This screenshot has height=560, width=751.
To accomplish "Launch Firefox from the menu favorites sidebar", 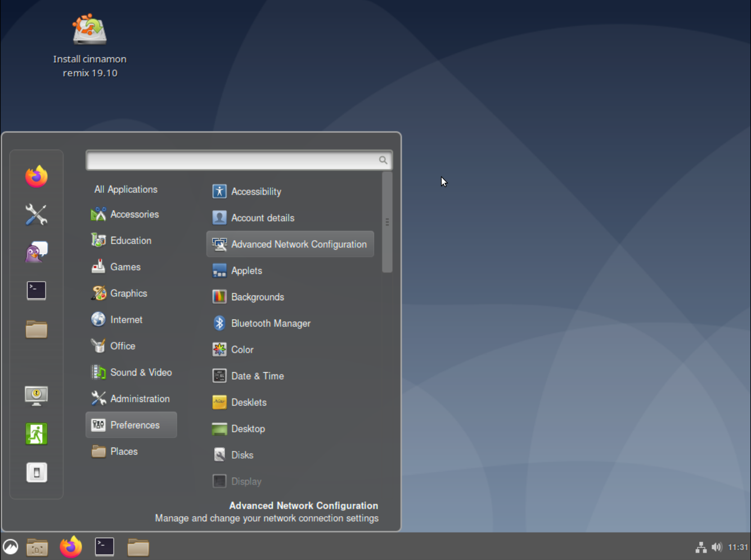I will pyautogui.click(x=37, y=177).
